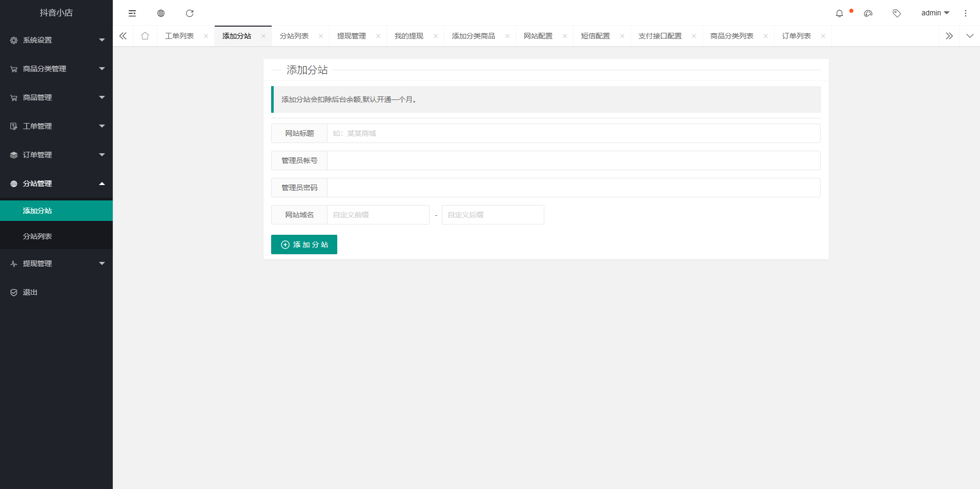Open the notification bell icon
980x489 pixels.
[x=841, y=13]
